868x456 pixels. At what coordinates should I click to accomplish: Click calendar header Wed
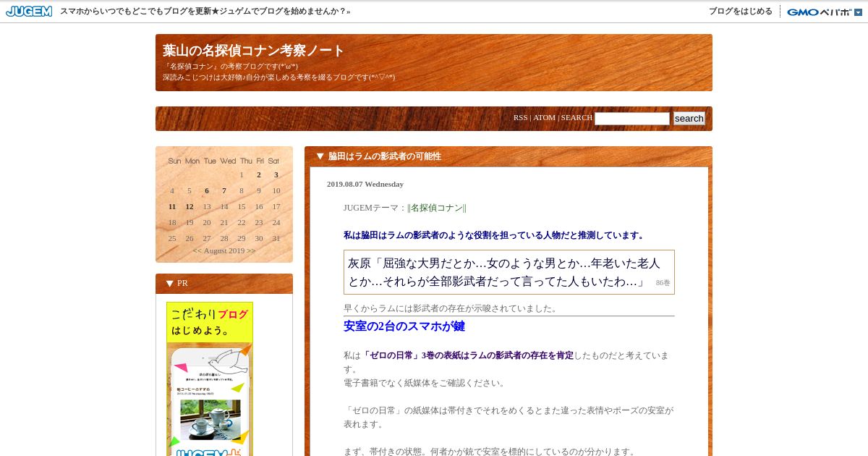point(228,161)
